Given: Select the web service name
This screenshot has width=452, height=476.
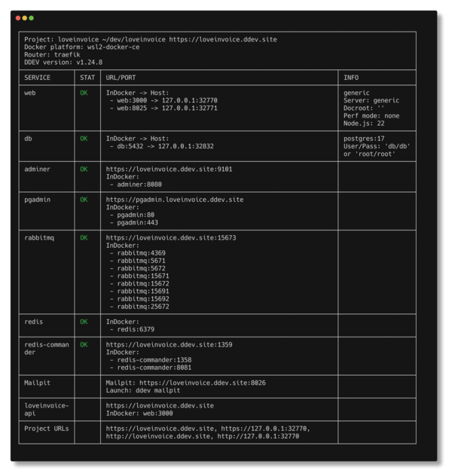Looking at the screenshot, I should click(x=29, y=93).
